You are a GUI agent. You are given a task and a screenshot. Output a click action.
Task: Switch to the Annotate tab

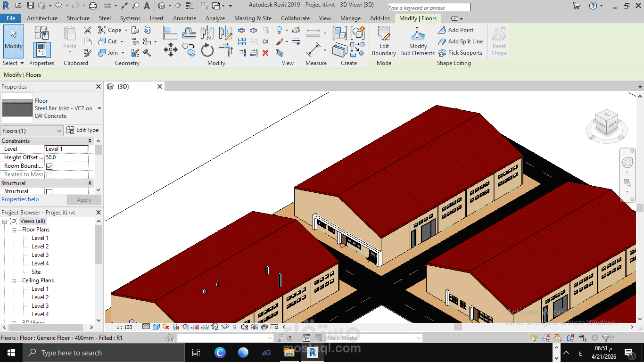(184, 18)
